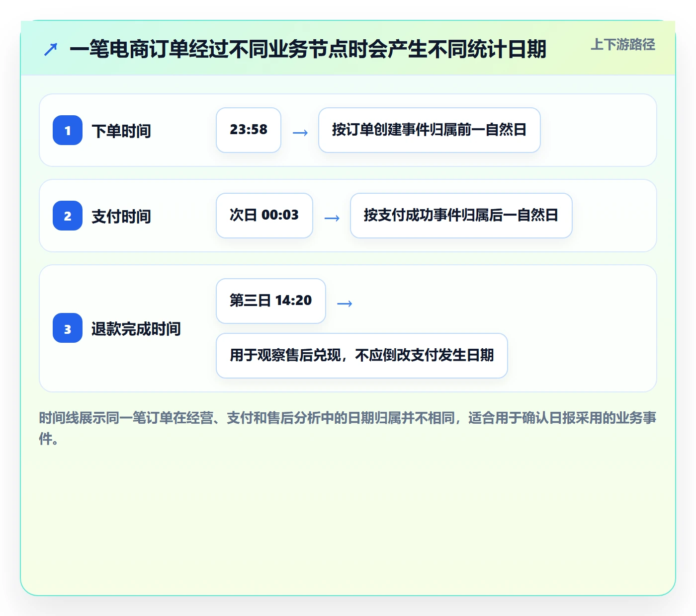Click the 支付时间 label

121,216
